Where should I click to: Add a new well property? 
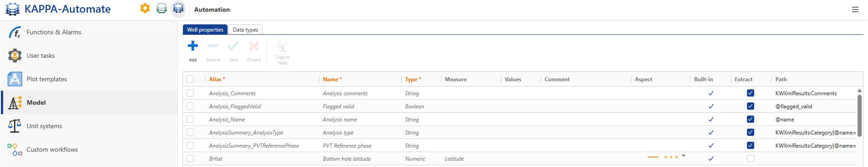coord(193,51)
